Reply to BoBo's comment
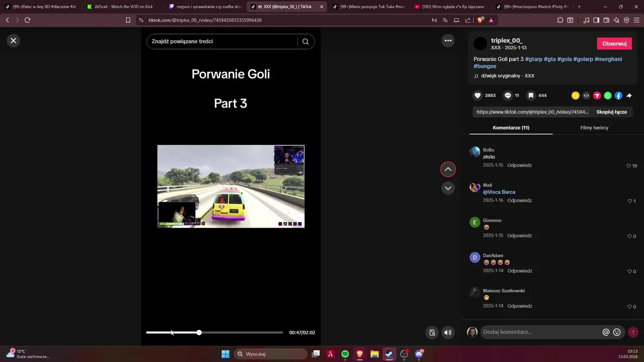The height and width of the screenshot is (362, 644). pos(519,165)
